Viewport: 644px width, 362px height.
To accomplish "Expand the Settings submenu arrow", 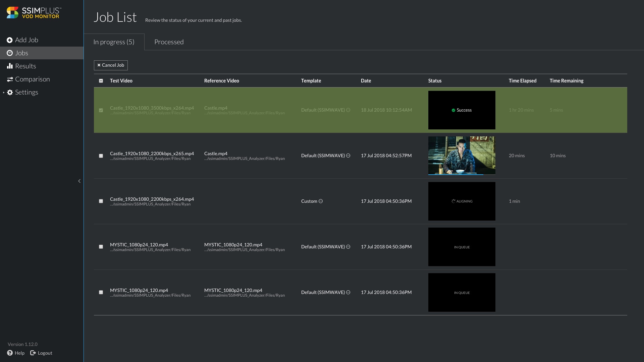I will (x=4, y=93).
